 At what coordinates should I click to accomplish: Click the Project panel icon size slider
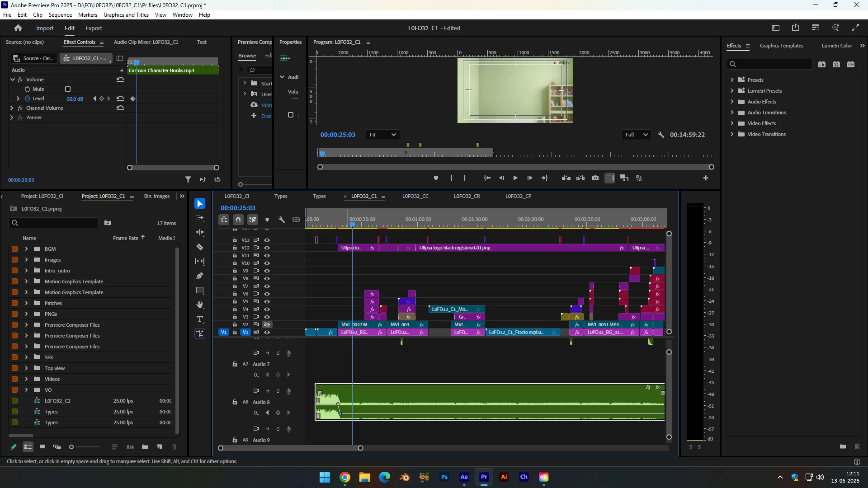[84, 447]
